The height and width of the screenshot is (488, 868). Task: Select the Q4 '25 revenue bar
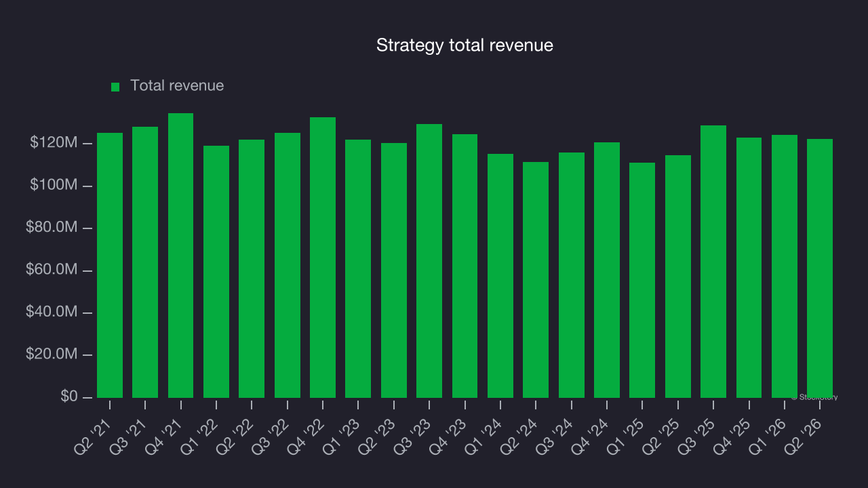[x=749, y=268]
